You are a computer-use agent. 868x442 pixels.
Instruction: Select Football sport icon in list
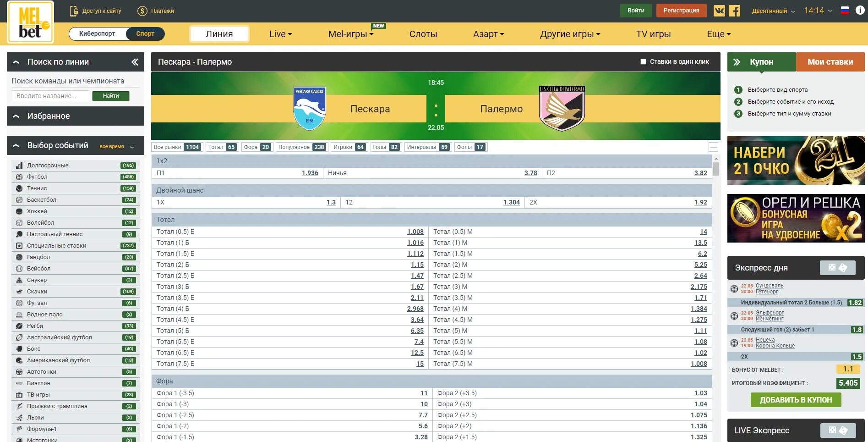[19, 177]
